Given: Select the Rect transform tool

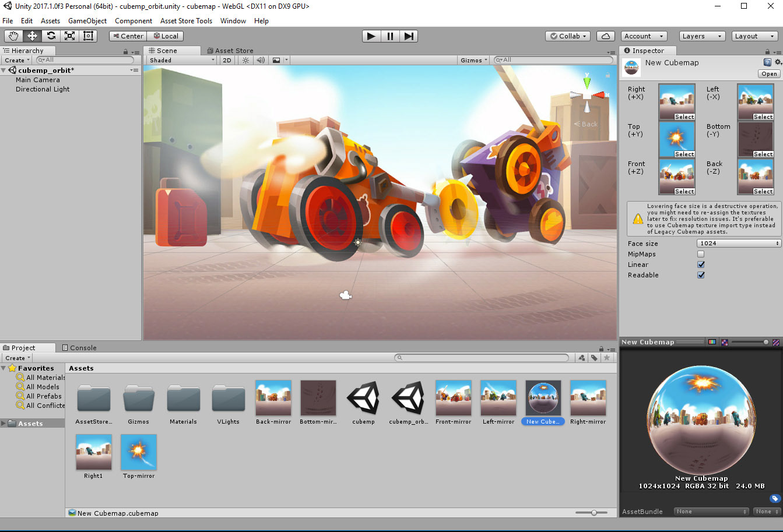Looking at the screenshot, I should [88, 36].
